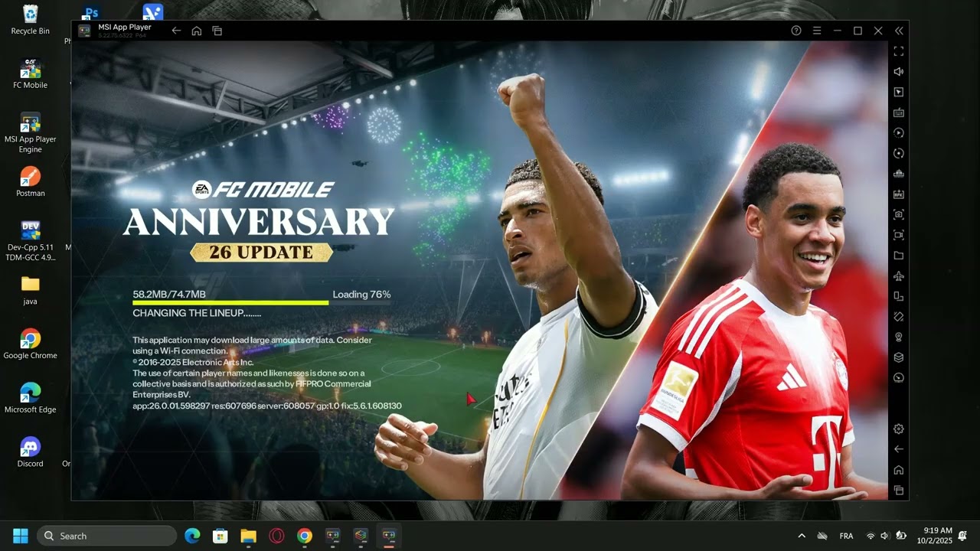Open the notifications bell in tray

pyautogui.click(x=962, y=536)
